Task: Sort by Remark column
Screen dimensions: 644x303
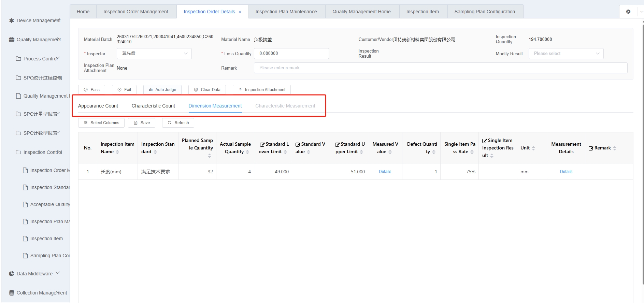Action: 615,148
